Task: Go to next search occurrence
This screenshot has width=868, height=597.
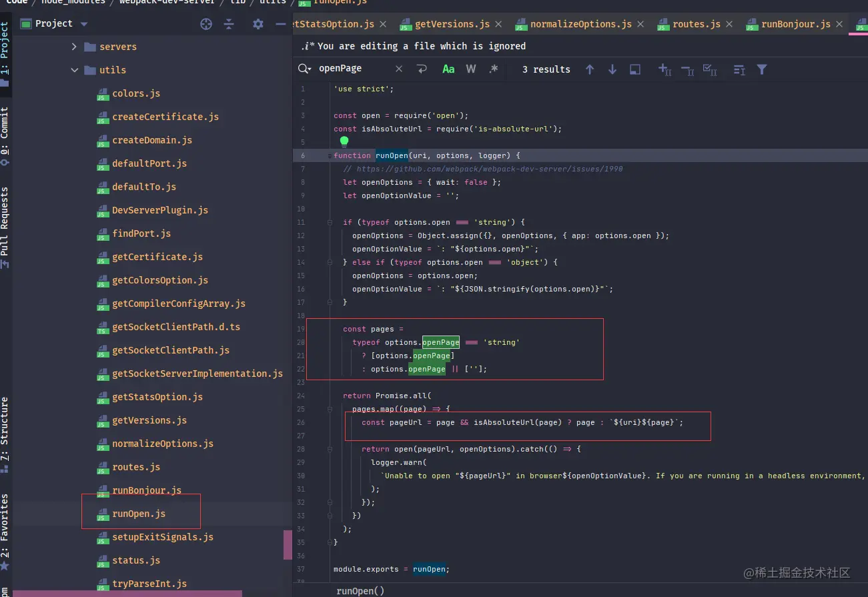Action: [612, 69]
